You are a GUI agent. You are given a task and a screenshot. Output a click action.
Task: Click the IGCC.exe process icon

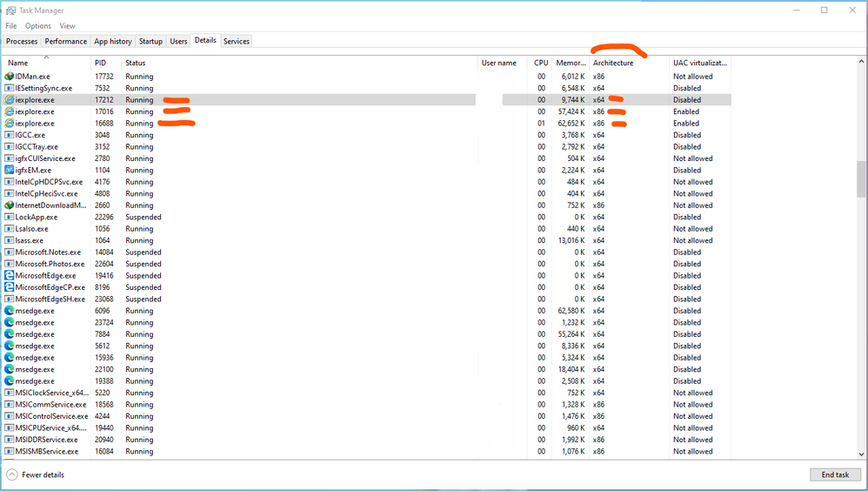point(9,135)
